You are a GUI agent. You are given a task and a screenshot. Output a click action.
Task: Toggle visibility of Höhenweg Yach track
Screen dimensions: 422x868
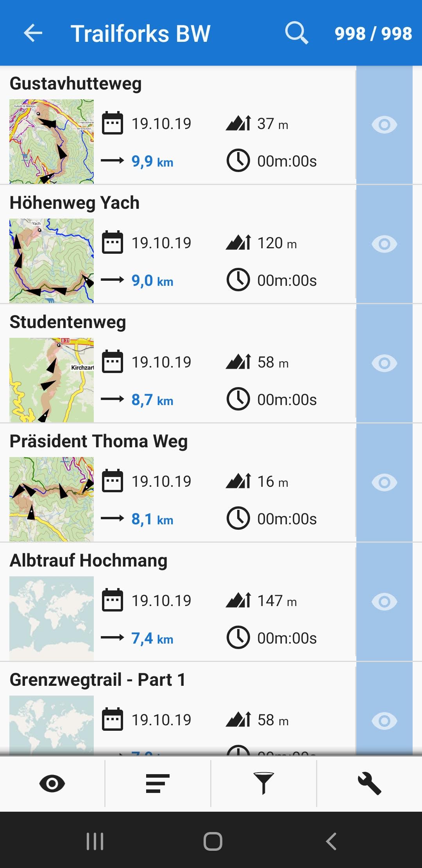(384, 244)
